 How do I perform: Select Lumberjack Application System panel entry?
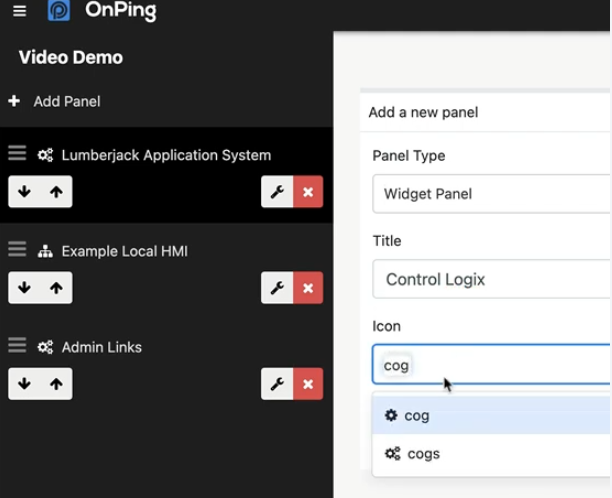166,155
